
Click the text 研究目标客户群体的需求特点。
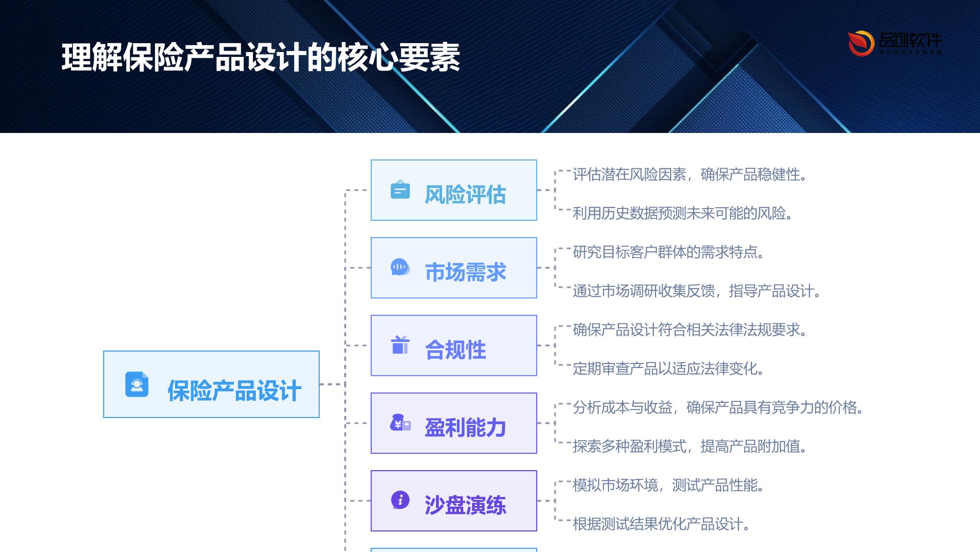(669, 252)
